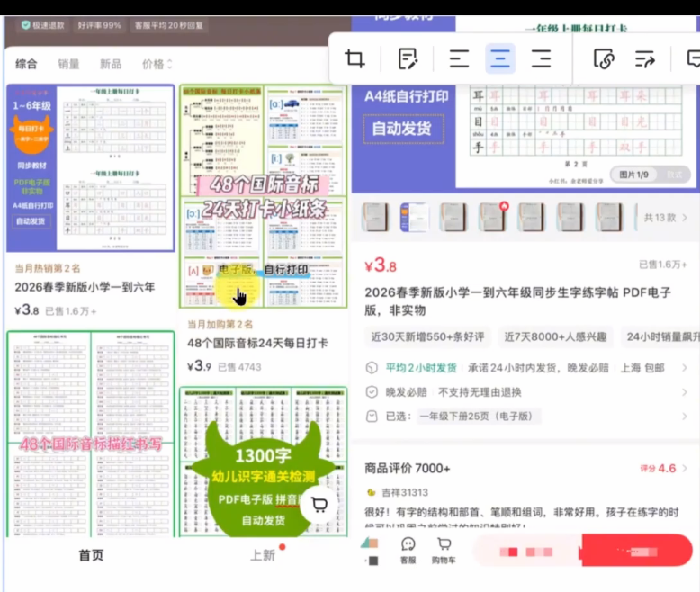
Task: Apply left alignment in floating toolbar
Action: pos(459,59)
